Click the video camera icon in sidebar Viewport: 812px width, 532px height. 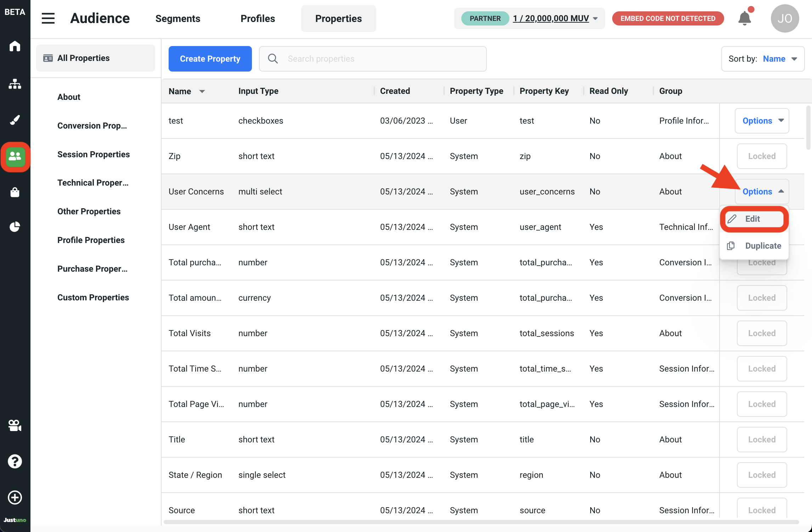(x=15, y=425)
